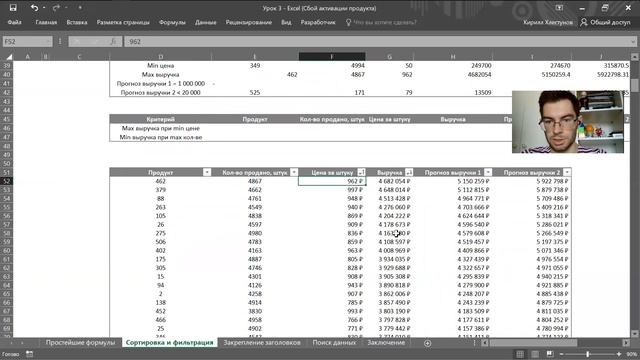The width and height of the screenshot is (640, 360).
Task: Click the 'Что вы хотите сделать?' search box
Action: click(x=385, y=22)
